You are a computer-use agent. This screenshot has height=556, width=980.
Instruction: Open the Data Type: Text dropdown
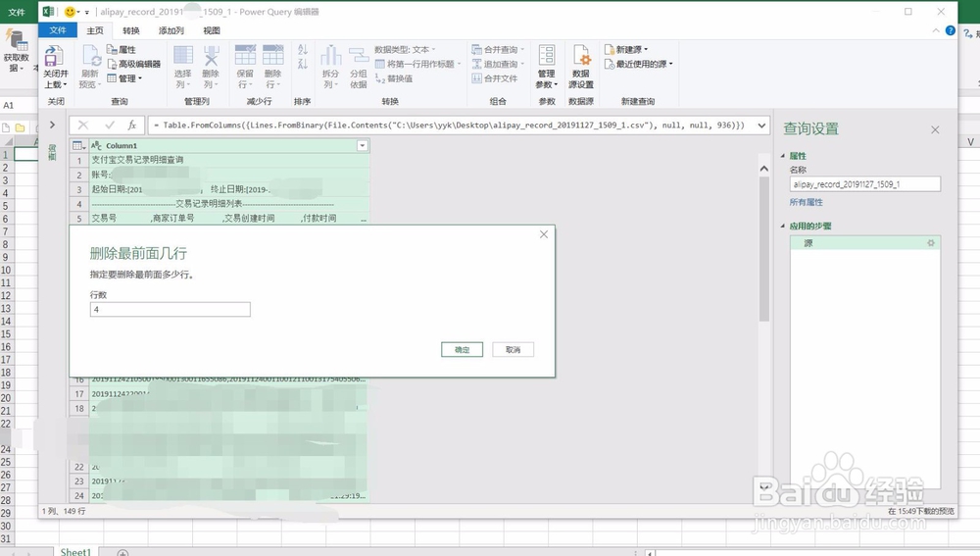coord(405,49)
